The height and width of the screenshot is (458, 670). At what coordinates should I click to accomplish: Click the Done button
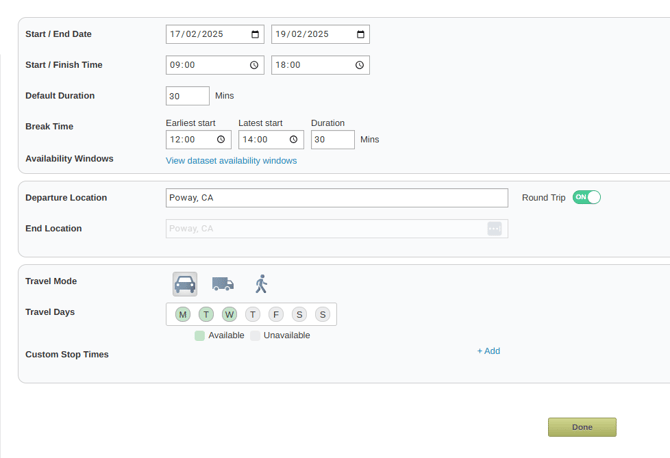pos(582,427)
